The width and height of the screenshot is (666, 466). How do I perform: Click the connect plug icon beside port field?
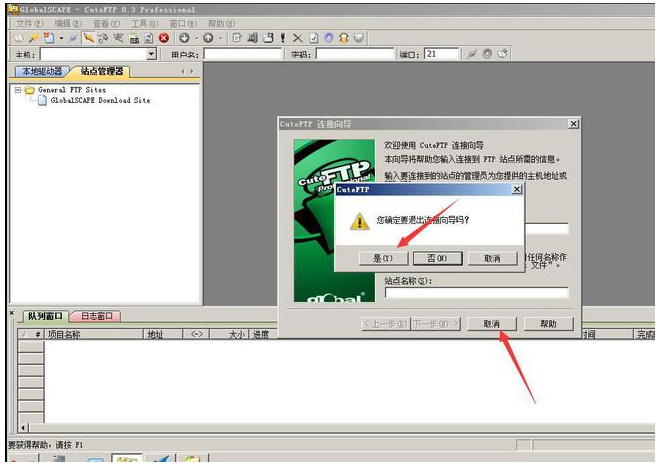[x=472, y=54]
